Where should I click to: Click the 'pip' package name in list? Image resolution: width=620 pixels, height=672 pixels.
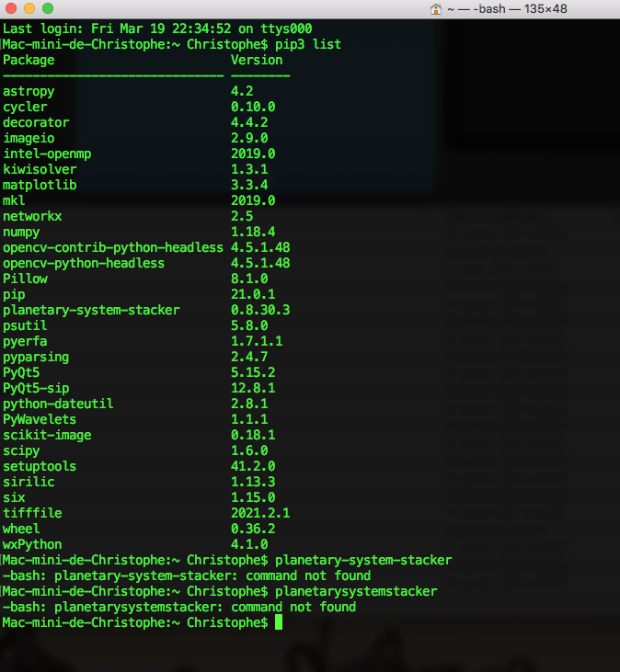(14, 294)
